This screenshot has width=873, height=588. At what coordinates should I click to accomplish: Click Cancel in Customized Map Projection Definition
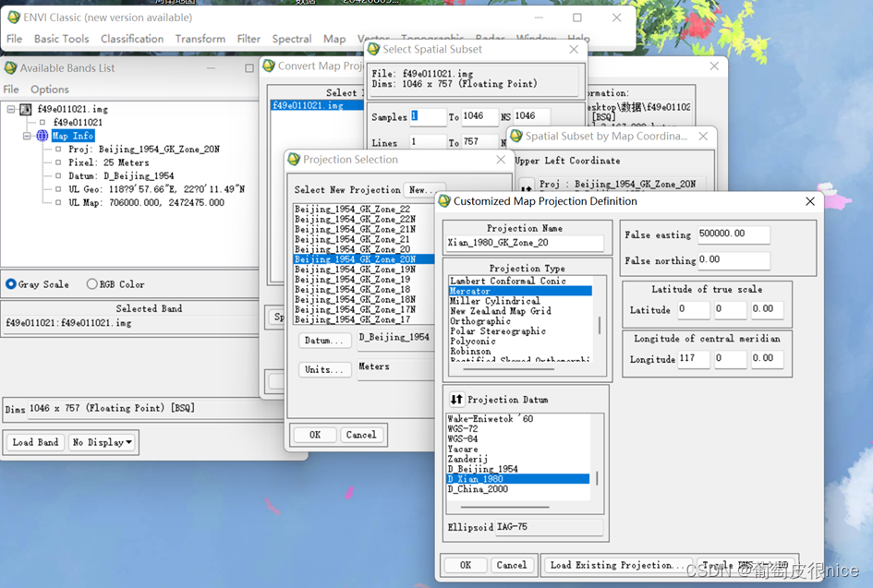tap(511, 565)
